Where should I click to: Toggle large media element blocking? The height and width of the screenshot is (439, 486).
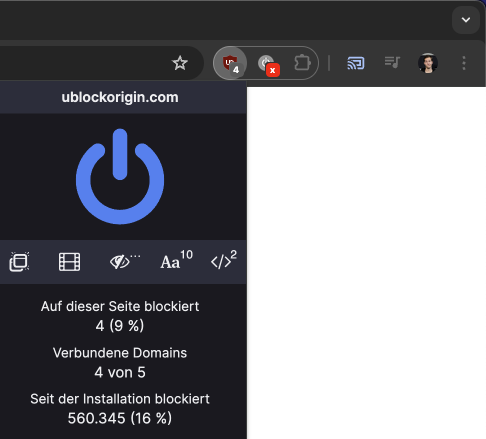tap(69, 262)
